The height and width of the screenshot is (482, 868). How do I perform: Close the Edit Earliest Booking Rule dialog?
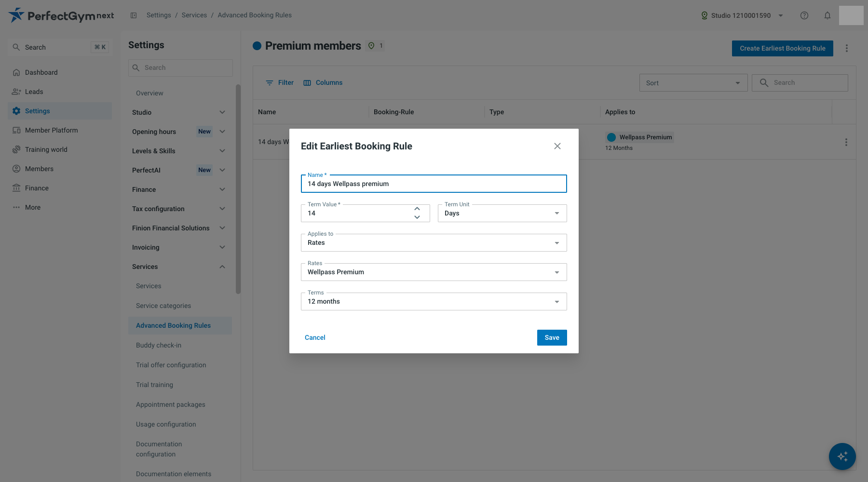coord(557,146)
